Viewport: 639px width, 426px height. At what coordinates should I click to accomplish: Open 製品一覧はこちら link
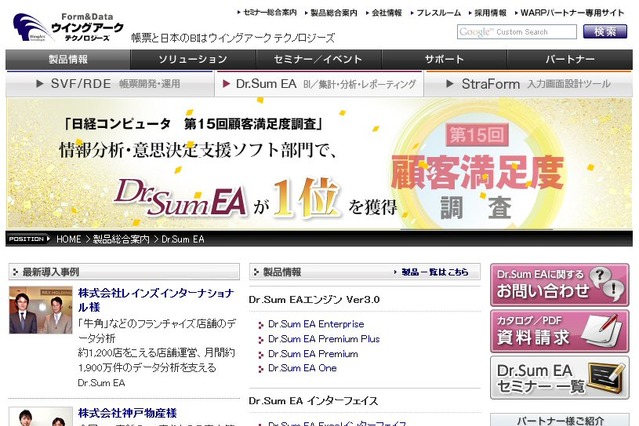(434, 272)
